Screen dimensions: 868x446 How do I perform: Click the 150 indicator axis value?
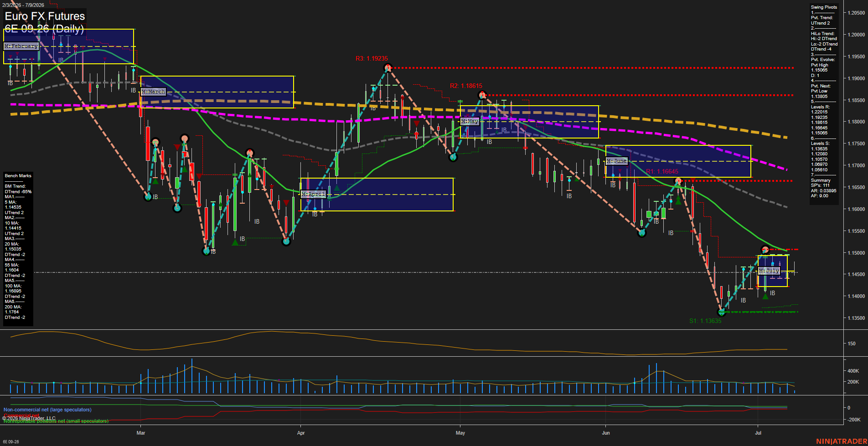point(851,343)
